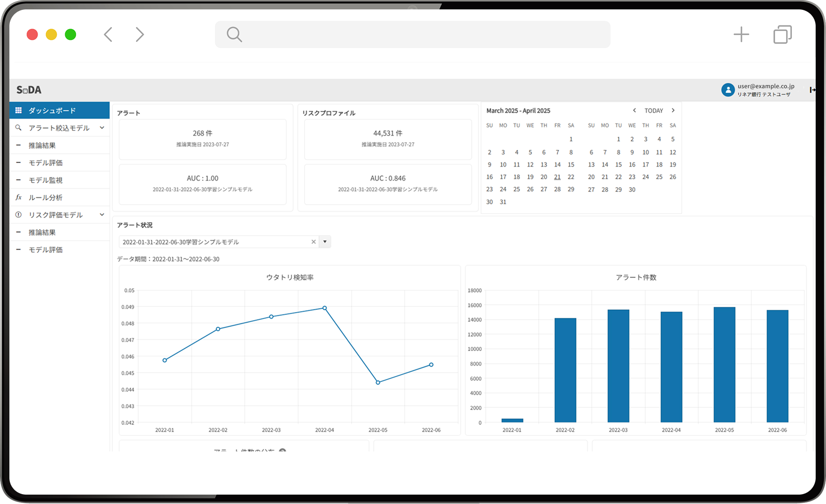This screenshot has height=504, width=826.
Task: Click the リスクプロファイル panel heading
Action: point(329,113)
